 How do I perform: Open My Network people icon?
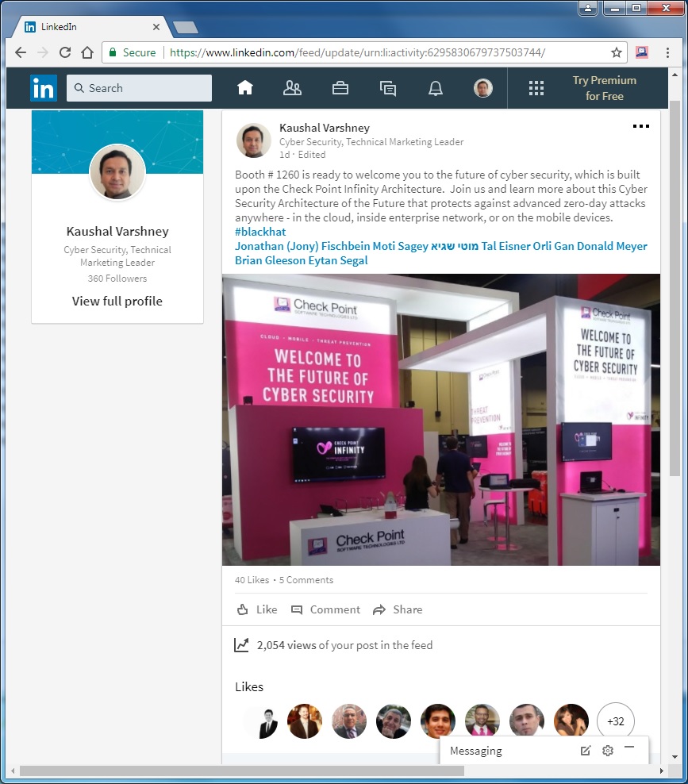pyautogui.click(x=292, y=88)
